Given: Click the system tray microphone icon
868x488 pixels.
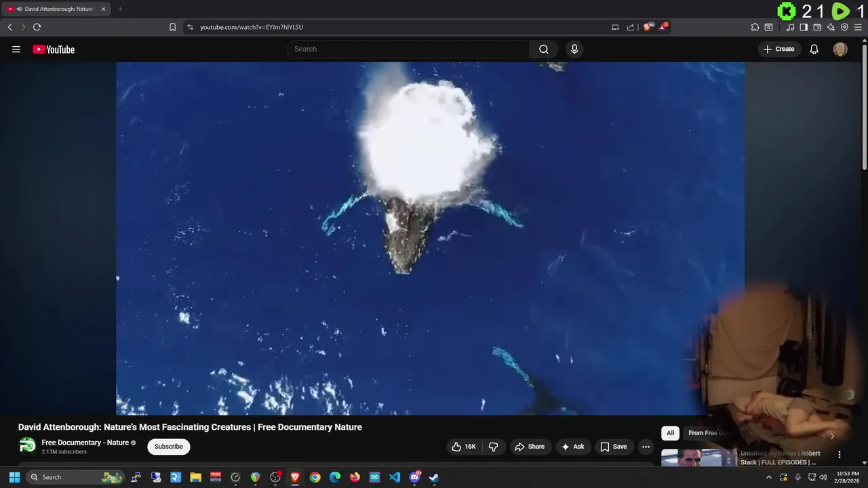Looking at the screenshot, I should (x=797, y=477).
